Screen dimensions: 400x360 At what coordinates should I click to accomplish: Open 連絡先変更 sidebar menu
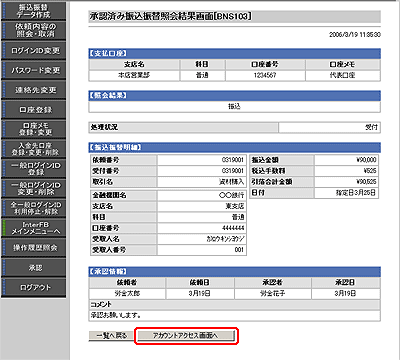[34, 90]
